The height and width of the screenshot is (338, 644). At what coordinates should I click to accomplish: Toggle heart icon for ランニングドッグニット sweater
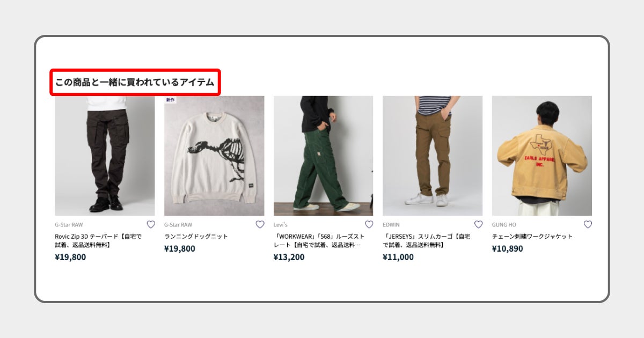[260, 225]
